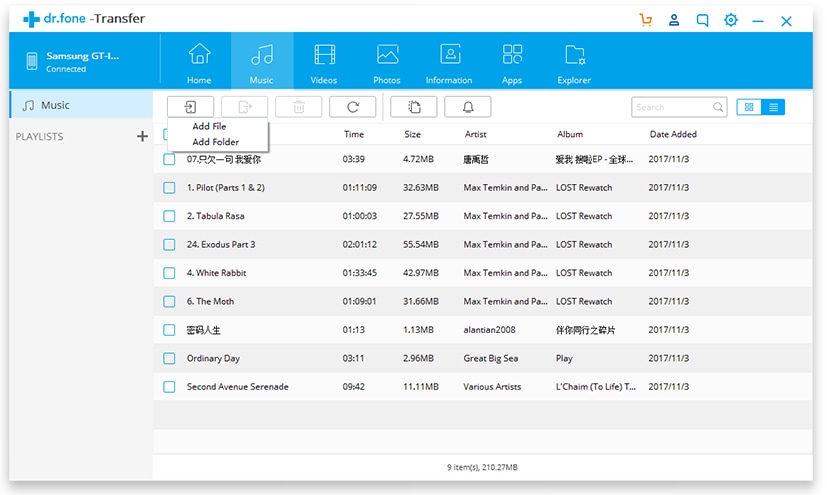Image resolution: width=827 pixels, height=495 pixels.
Task: Select Music in the left sidebar
Action: [81, 105]
